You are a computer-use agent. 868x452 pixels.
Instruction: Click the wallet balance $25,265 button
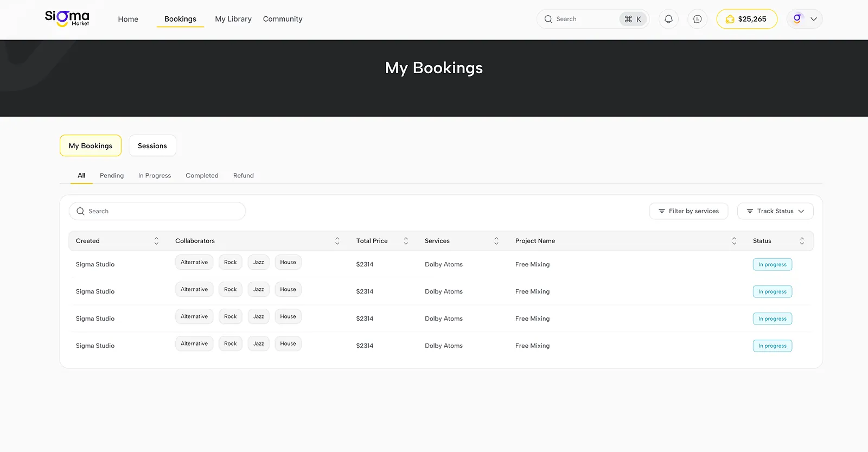coord(746,19)
